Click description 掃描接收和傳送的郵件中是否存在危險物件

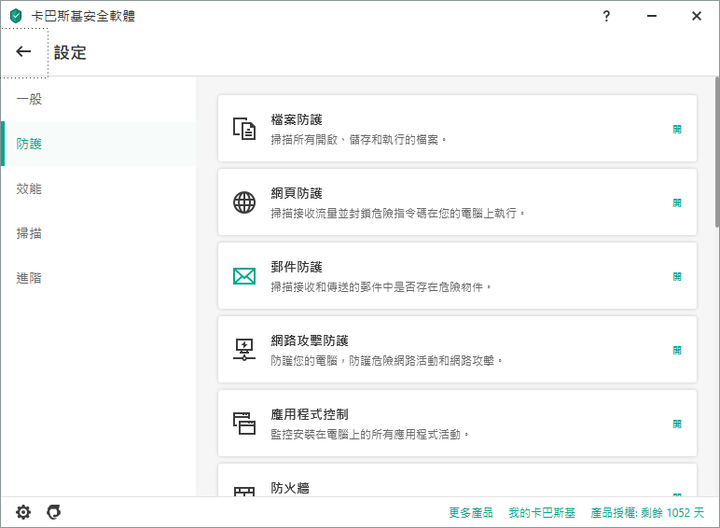coord(381,287)
